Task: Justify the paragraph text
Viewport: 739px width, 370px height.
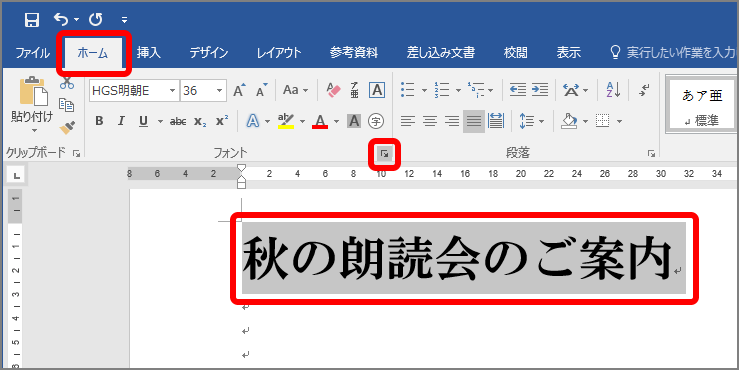Action: (x=474, y=121)
